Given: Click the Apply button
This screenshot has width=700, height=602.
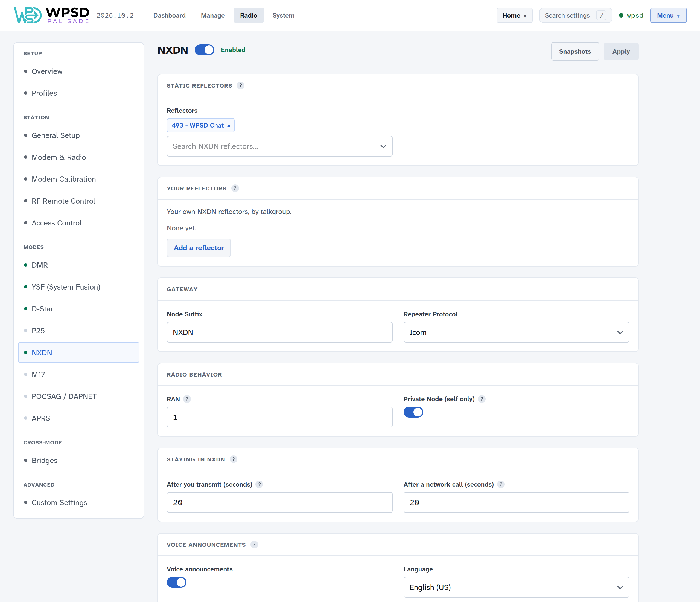Looking at the screenshot, I should click(621, 51).
